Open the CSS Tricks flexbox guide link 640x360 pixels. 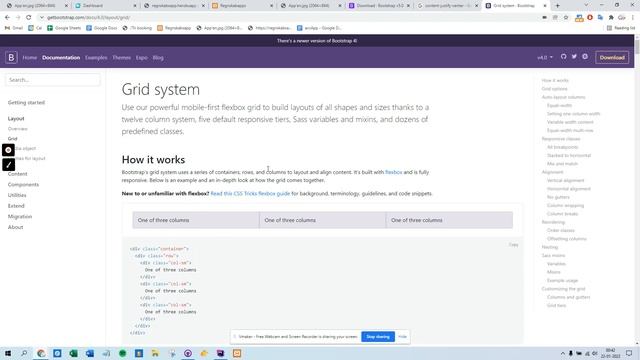[250, 193]
